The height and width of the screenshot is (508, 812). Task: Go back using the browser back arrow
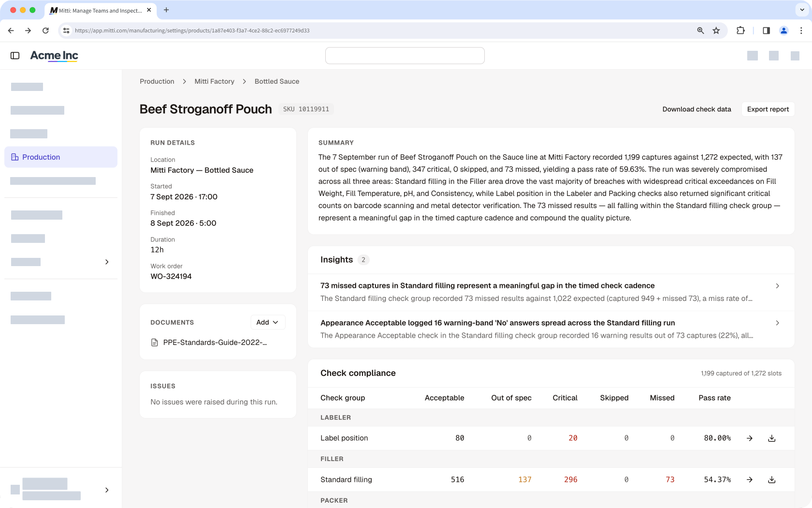[x=11, y=30]
